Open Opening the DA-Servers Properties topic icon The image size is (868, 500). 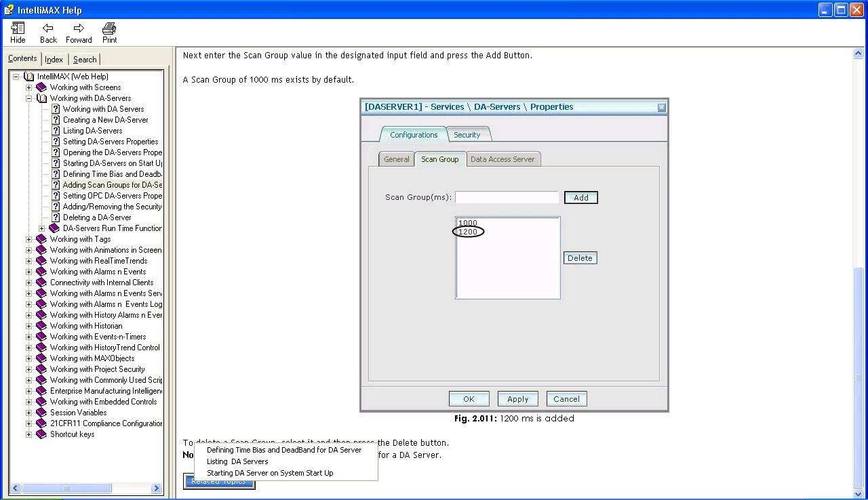click(56, 152)
